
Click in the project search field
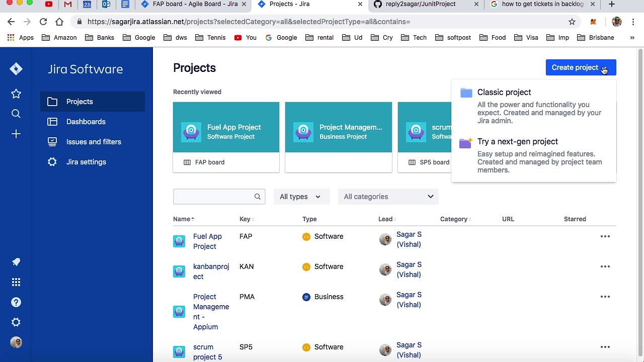[219, 197]
